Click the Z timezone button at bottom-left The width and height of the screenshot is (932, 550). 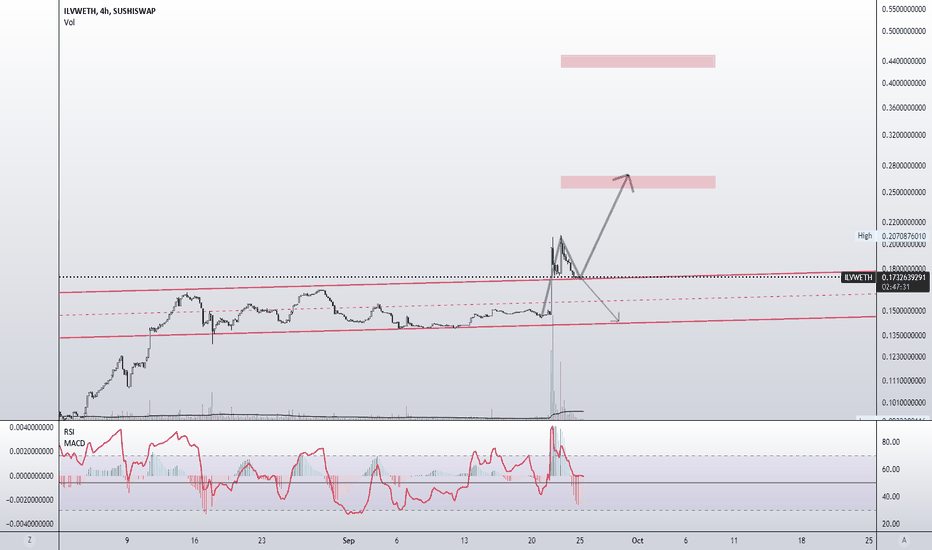[x=29, y=540]
